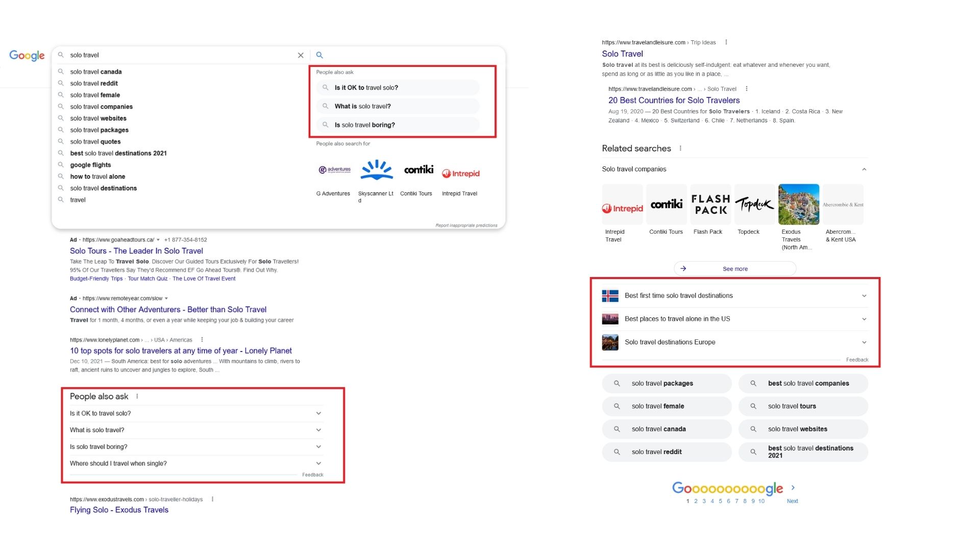Expand 'Where should I travel when single?' question

196,464
